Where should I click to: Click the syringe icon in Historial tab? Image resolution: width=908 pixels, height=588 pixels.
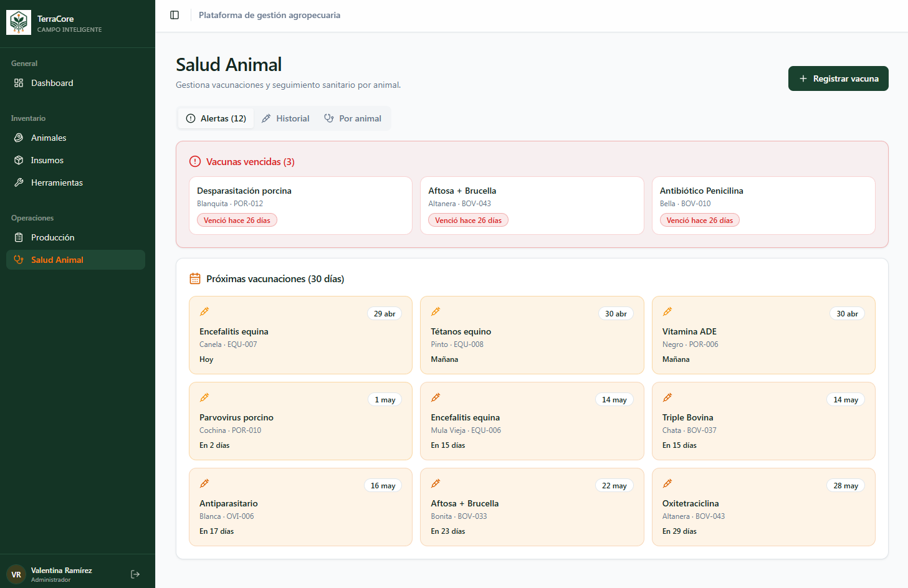pyautogui.click(x=266, y=118)
